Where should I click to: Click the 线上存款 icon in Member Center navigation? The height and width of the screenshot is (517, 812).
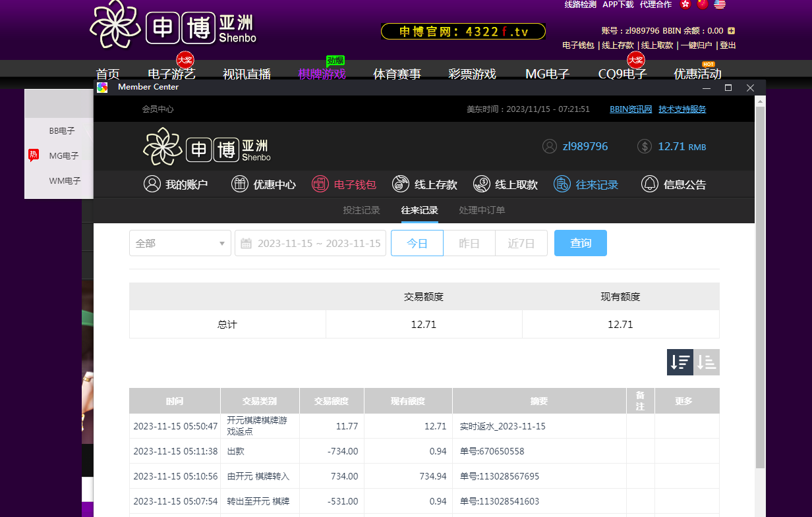pos(401,184)
